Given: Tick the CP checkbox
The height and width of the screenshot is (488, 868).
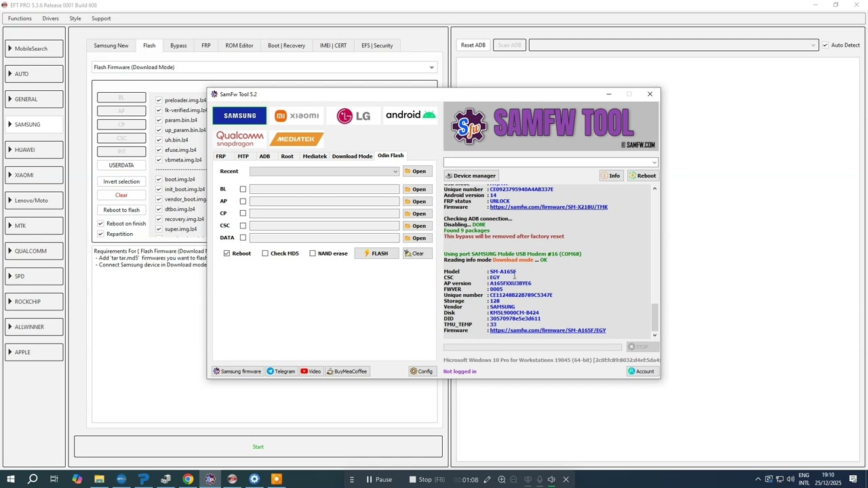Looking at the screenshot, I should click(x=243, y=213).
